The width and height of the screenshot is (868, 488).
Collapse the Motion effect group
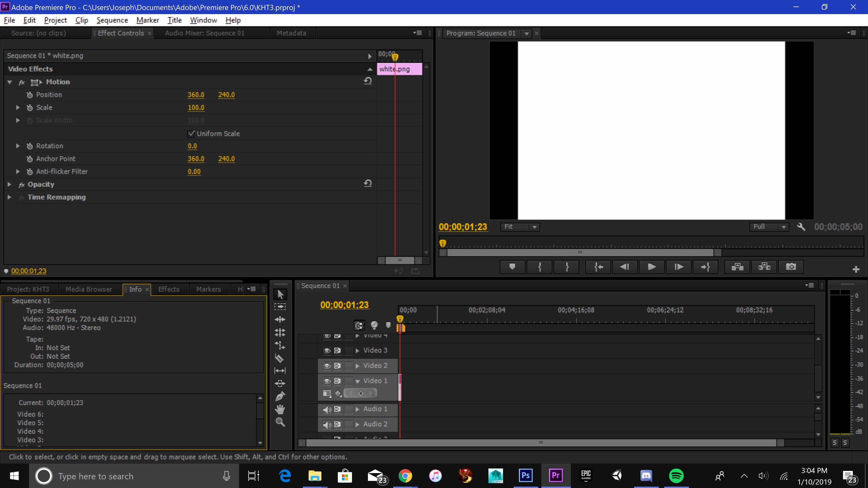click(9, 82)
